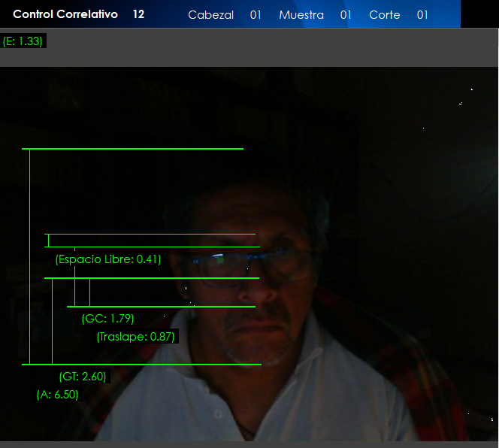
Task: Click the Cabezal label in header
Action: (x=210, y=15)
